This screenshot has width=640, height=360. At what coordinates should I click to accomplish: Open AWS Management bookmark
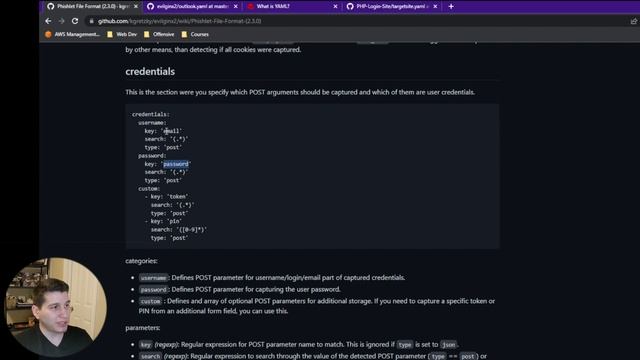coord(72,34)
